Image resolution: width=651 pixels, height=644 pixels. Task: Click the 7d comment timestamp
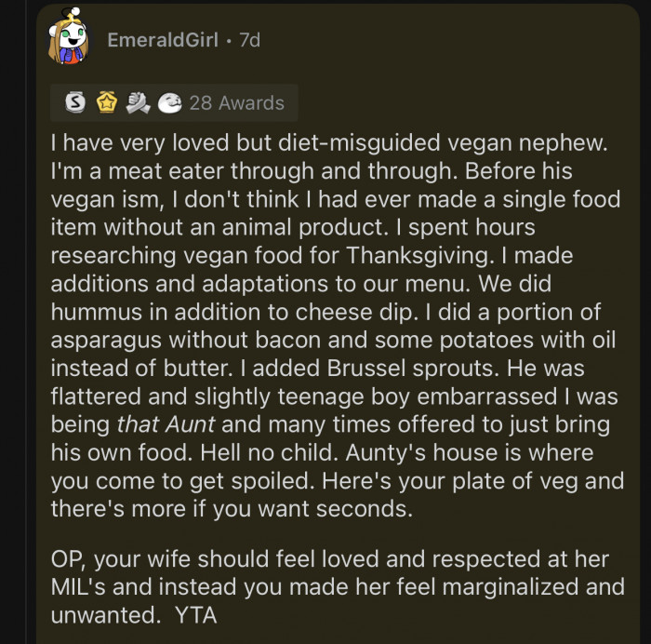click(x=250, y=41)
